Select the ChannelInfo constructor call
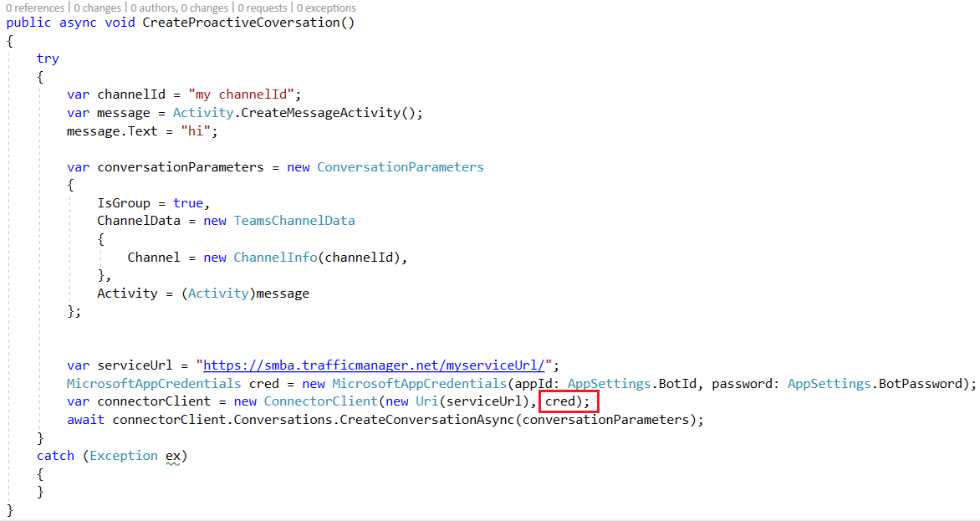 (x=276, y=257)
